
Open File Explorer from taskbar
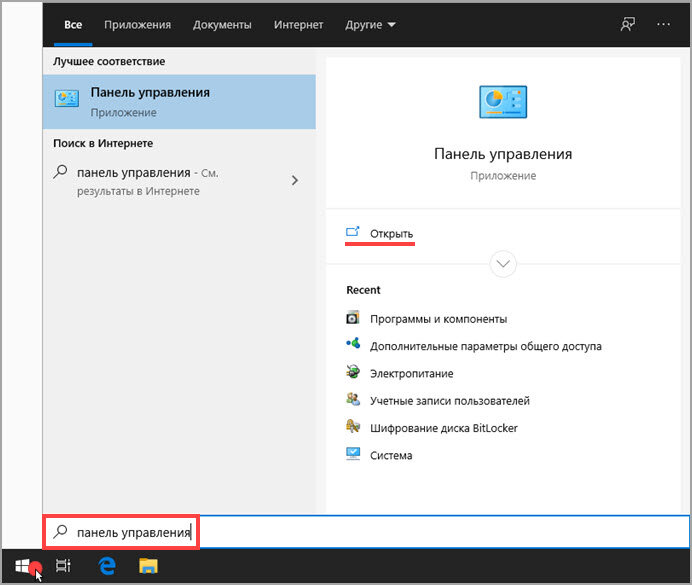click(x=148, y=566)
